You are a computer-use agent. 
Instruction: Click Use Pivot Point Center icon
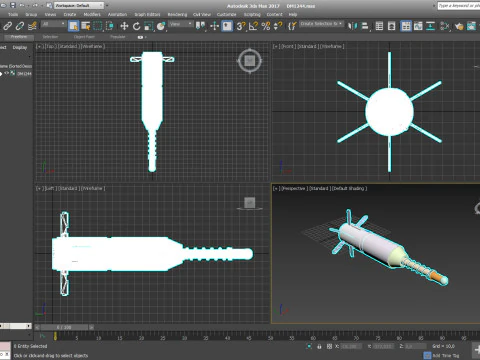coord(200,26)
